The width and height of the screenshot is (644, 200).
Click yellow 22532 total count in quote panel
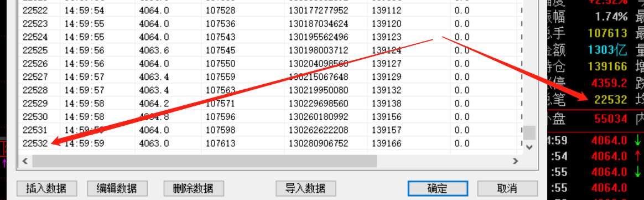(611, 99)
